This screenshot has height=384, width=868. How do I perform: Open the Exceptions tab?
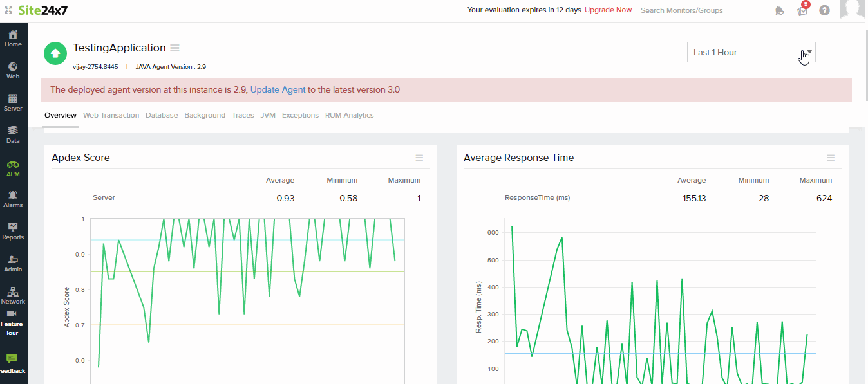pyautogui.click(x=300, y=115)
